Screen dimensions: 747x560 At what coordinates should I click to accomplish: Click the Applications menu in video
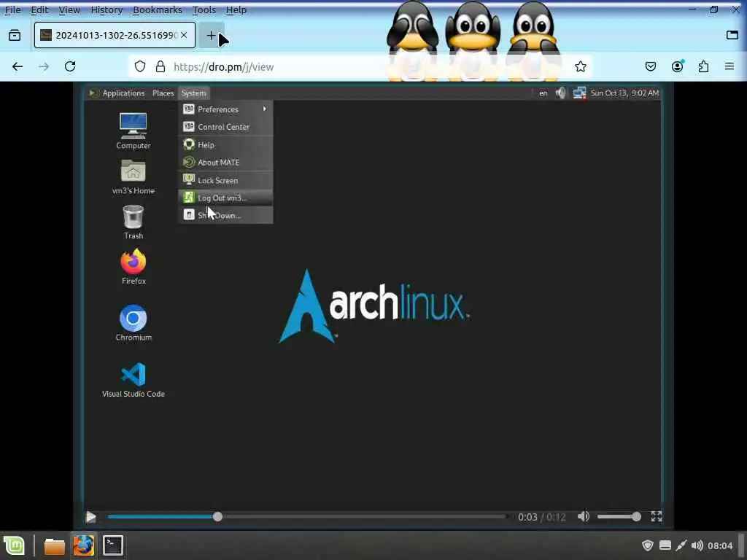[117, 93]
